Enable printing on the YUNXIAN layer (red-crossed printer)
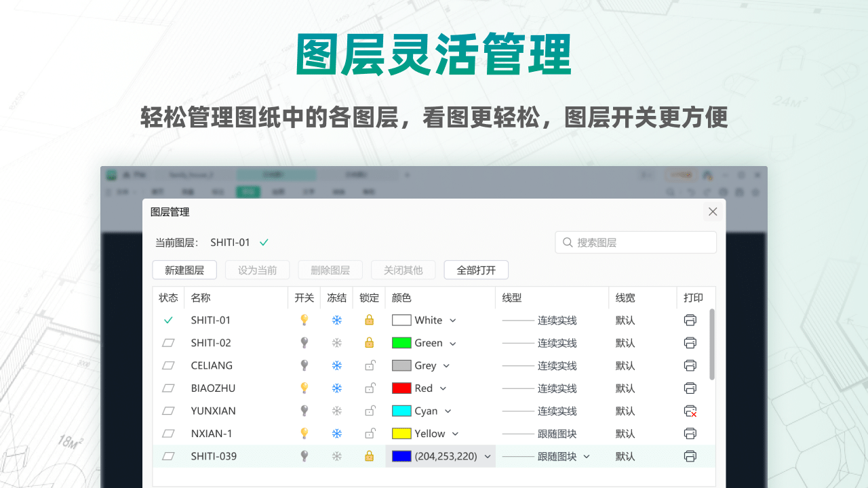The height and width of the screenshot is (488, 868). [690, 411]
